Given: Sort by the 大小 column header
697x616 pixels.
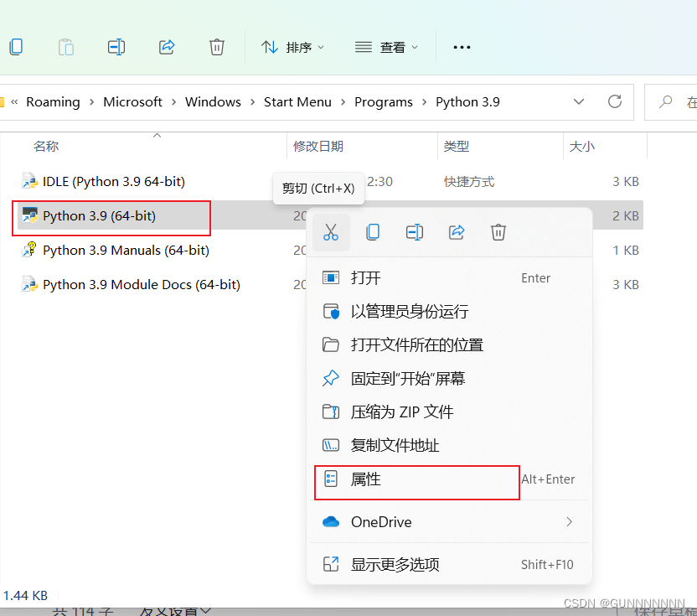Looking at the screenshot, I should (582, 147).
